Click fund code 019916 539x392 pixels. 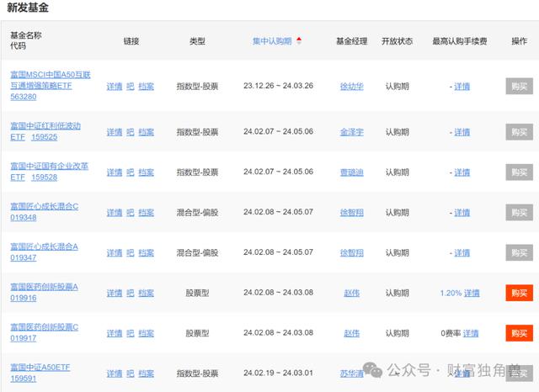coord(24,298)
